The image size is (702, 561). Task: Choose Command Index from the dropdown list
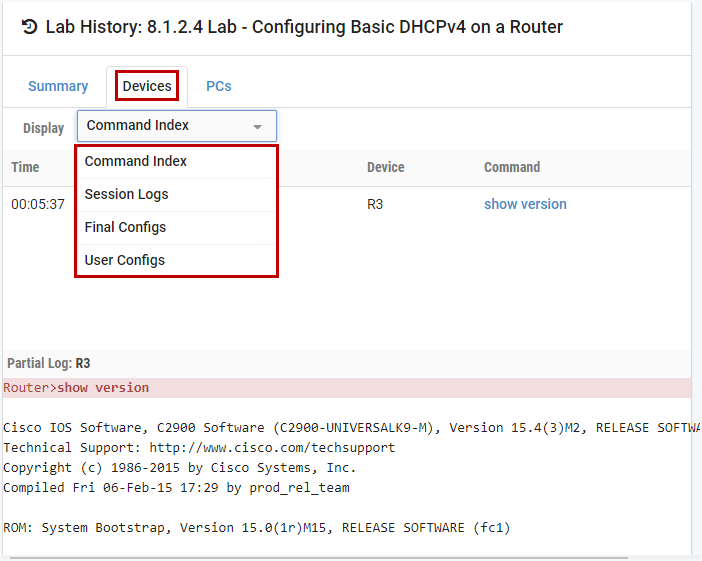(136, 161)
